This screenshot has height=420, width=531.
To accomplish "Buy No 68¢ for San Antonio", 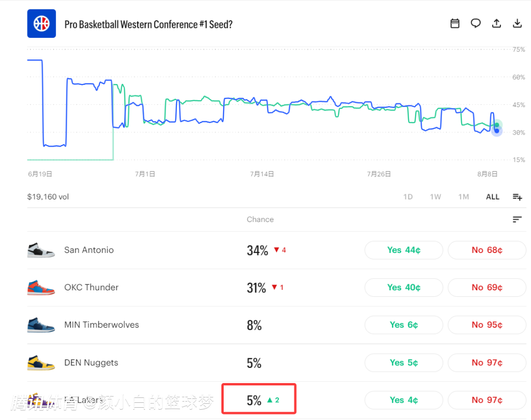I will [487, 250].
